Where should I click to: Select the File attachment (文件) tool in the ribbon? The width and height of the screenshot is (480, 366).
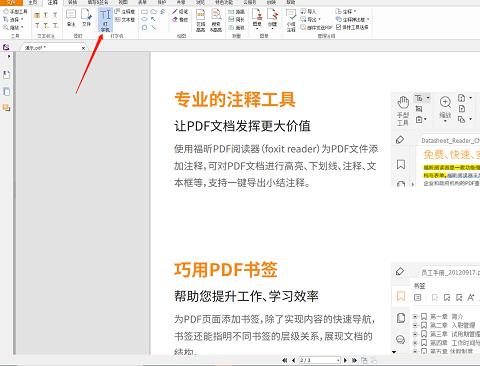pyautogui.click(x=86, y=18)
